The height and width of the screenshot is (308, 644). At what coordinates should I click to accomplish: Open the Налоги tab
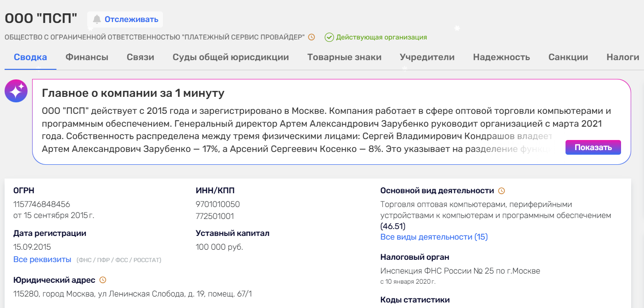click(x=622, y=57)
